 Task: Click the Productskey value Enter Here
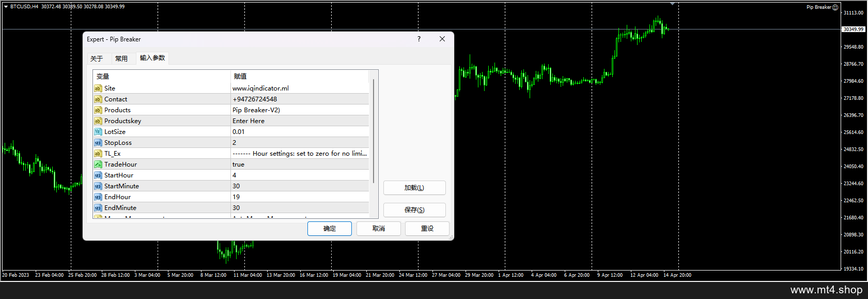click(249, 121)
